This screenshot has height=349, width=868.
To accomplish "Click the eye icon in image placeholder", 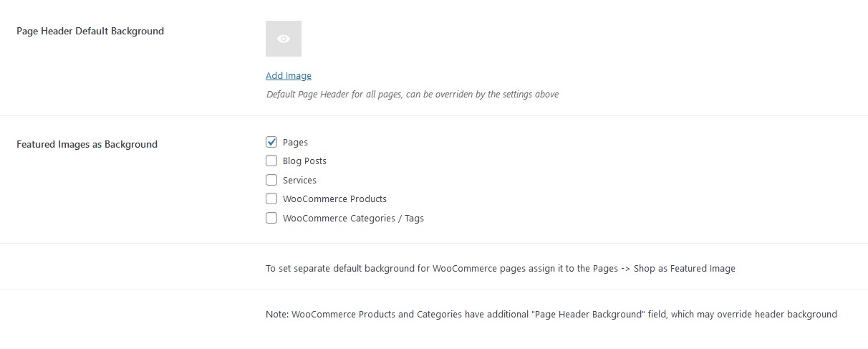I will click(284, 39).
